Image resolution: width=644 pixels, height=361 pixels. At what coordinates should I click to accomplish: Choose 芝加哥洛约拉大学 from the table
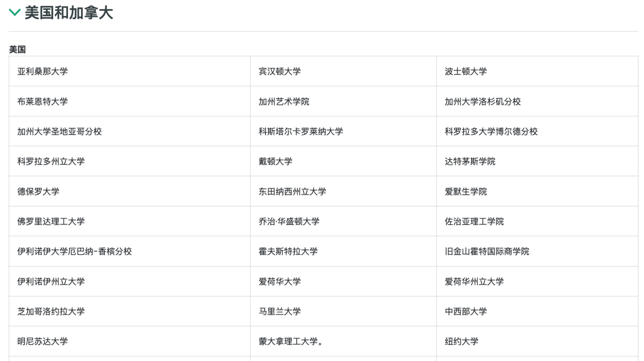pyautogui.click(x=51, y=311)
